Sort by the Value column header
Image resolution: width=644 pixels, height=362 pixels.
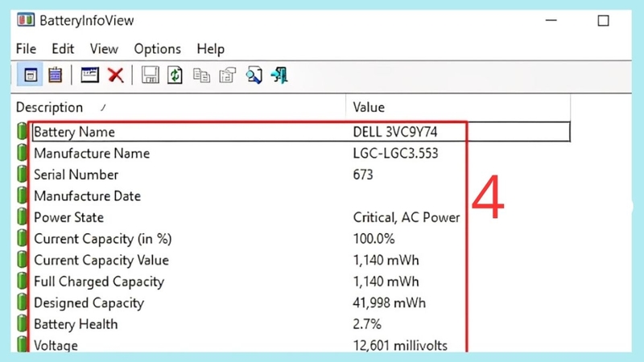458,107
